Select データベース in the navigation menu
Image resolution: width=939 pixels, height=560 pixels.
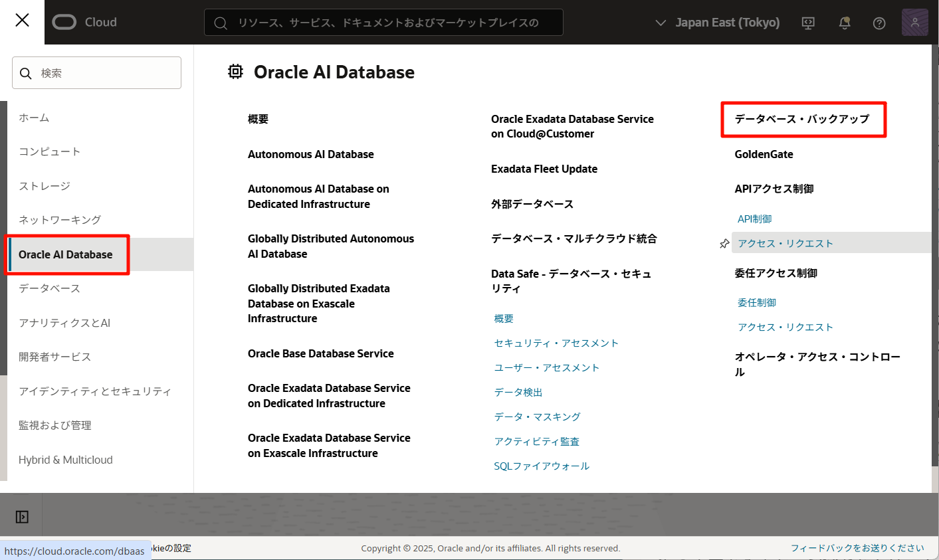coord(50,288)
